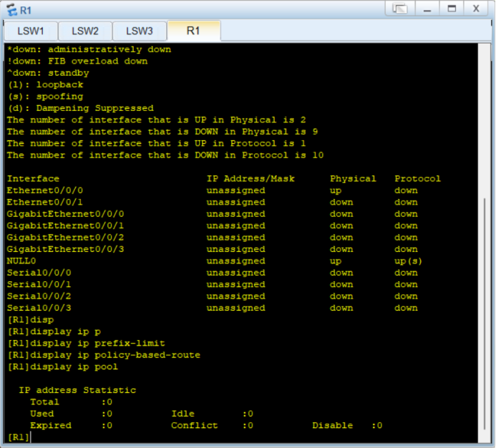The height and width of the screenshot is (448, 496).
Task: Click the '(d): Dampening Suppressed' legend line
Action: point(80,108)
